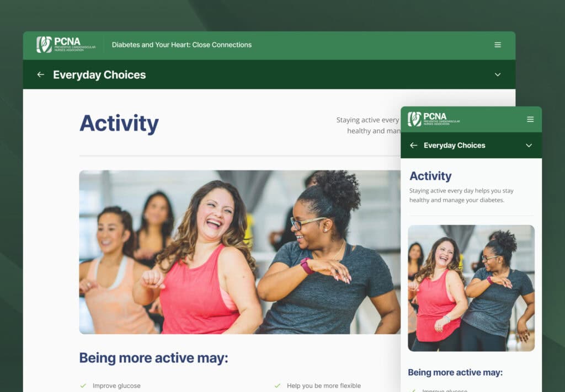Screen dimensions: 565x392
Task: Expand the mobile Everyday Choices chevron
Action: pos(529,146)
